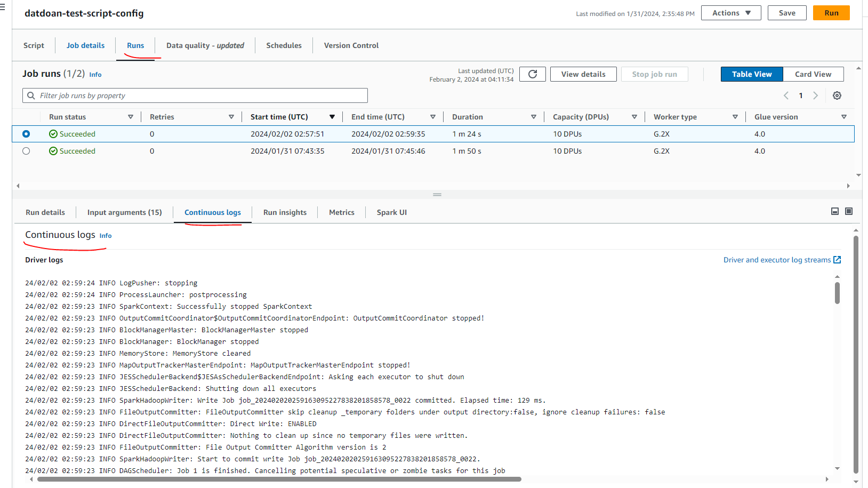Select the 2024/02/02 job run radio button
Image resolution: width=868 pixels, height=488 pixels.
[26, 134]
